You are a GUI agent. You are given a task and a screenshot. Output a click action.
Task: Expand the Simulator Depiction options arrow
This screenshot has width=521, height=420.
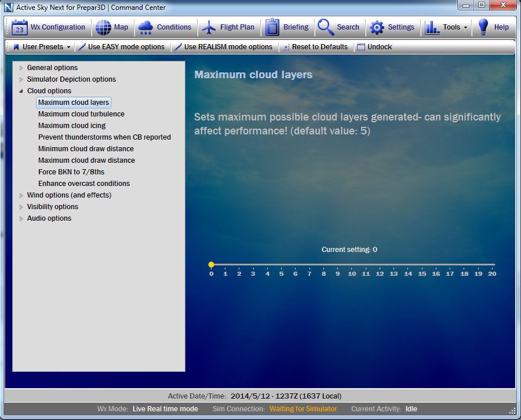(21, 80)
